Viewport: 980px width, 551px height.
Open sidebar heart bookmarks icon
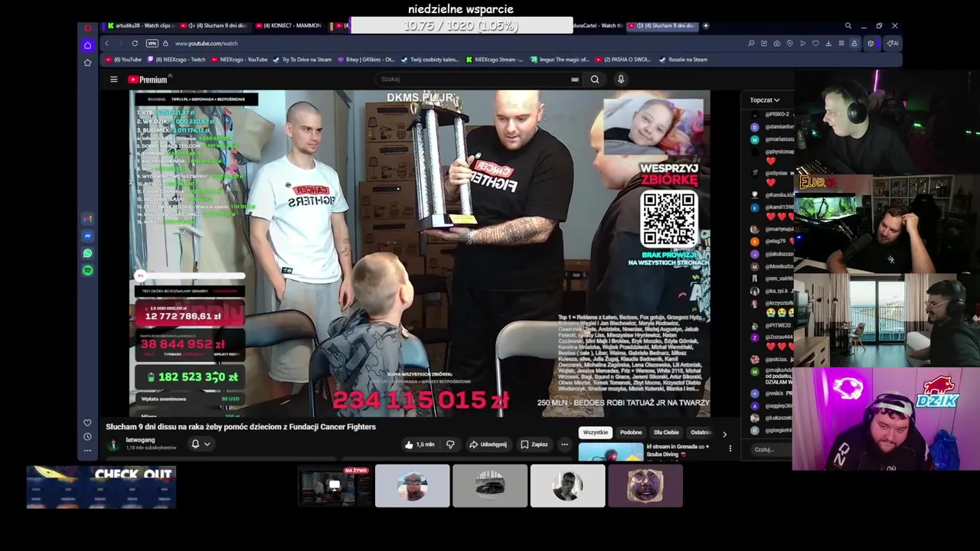[87, 422]
